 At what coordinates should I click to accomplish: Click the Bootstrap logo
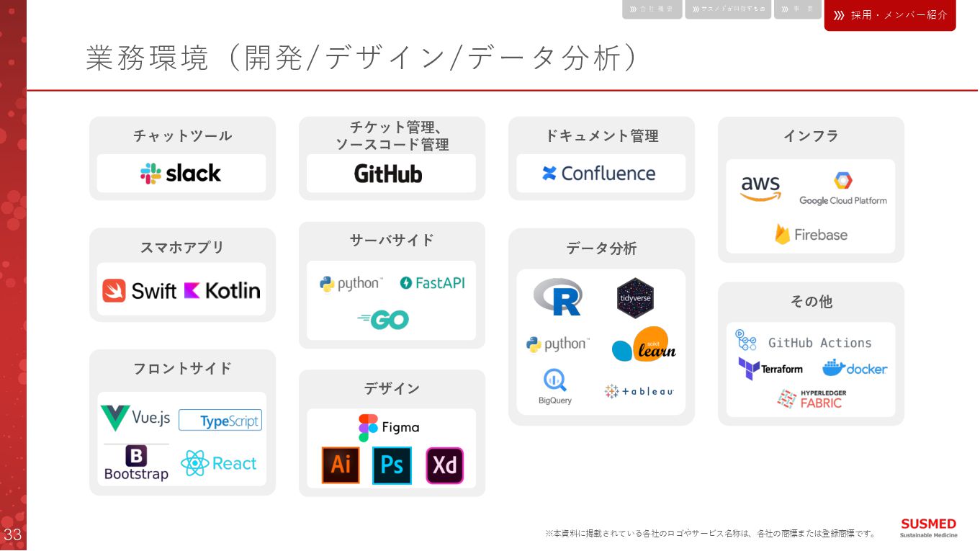(x=136, y=463)
